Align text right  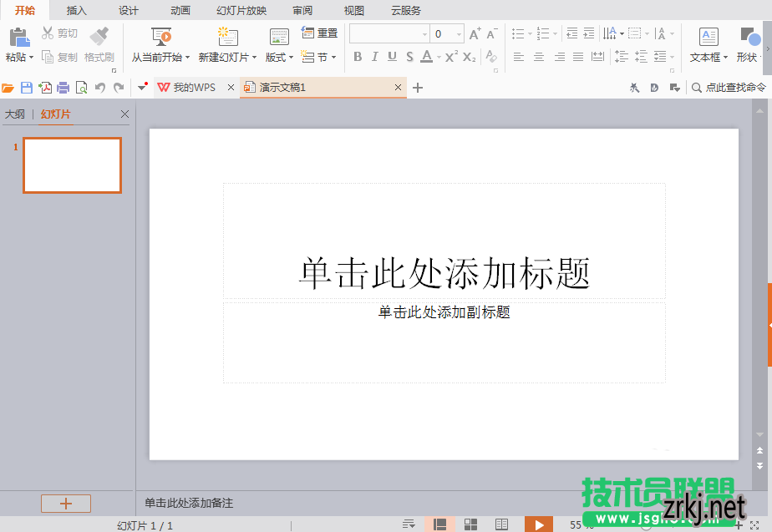tap(559, 57)
